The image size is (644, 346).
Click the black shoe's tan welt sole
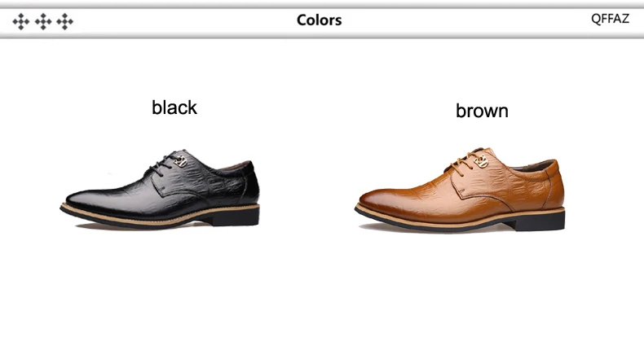[160, 216]
